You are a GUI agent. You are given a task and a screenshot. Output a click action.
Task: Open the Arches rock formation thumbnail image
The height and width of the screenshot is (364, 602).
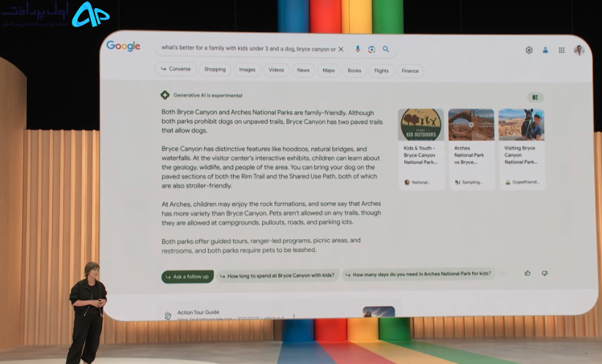click(471, 125)
